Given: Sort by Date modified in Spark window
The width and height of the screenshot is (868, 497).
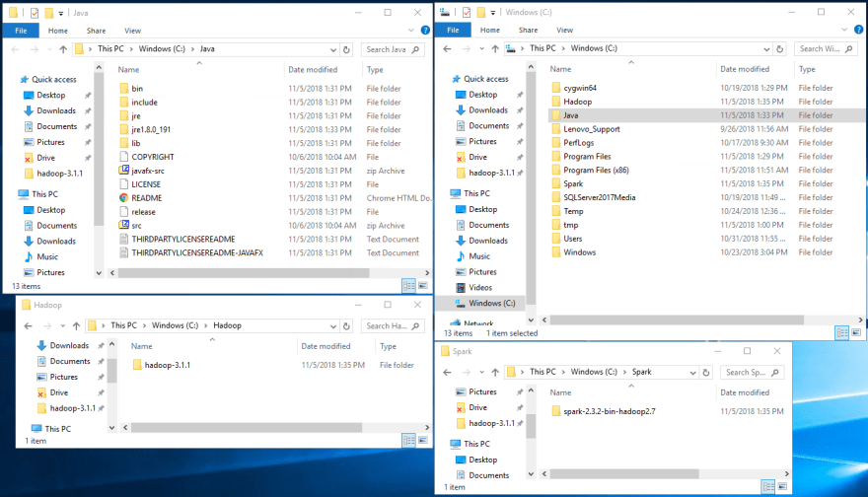Looking at the screenshot, I should coord(745,392).
